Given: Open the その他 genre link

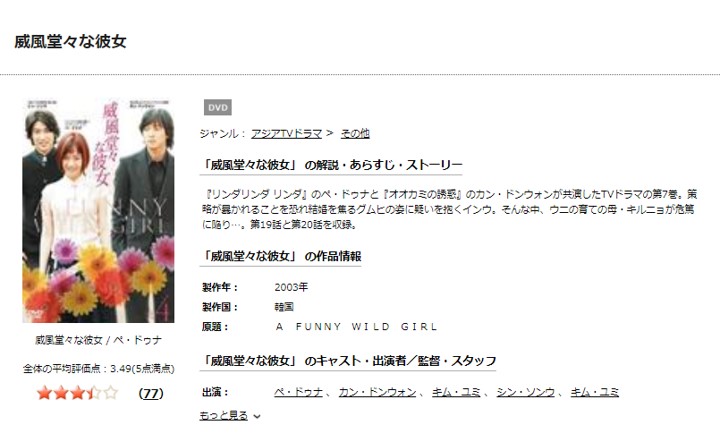Looking at the screenshot, I should tap(355, 134).
